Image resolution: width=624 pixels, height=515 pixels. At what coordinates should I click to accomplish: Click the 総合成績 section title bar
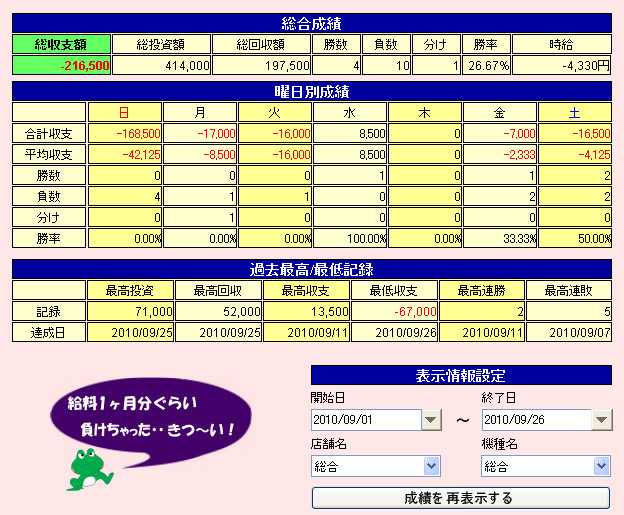pos(312,23)
